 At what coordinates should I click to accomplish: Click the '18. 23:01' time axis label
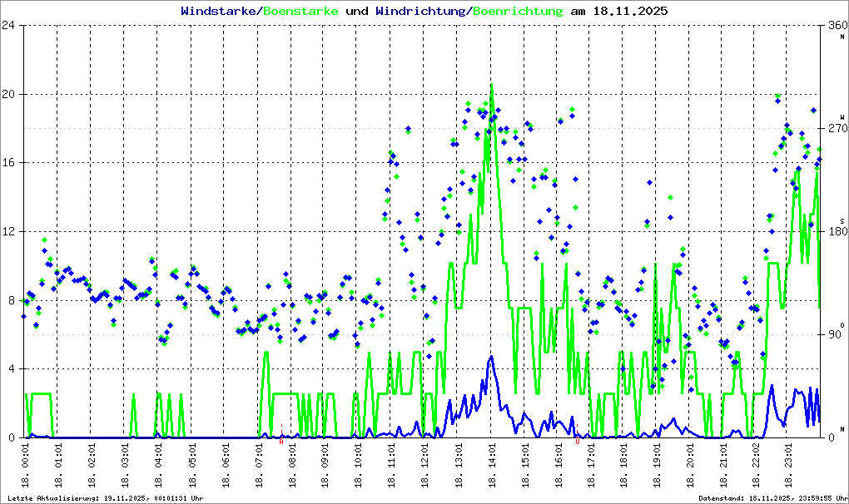(792, 467)
